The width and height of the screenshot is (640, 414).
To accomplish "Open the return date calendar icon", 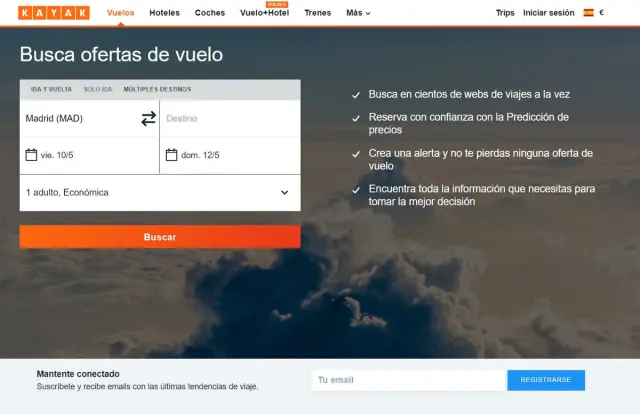I will point(171,155).
